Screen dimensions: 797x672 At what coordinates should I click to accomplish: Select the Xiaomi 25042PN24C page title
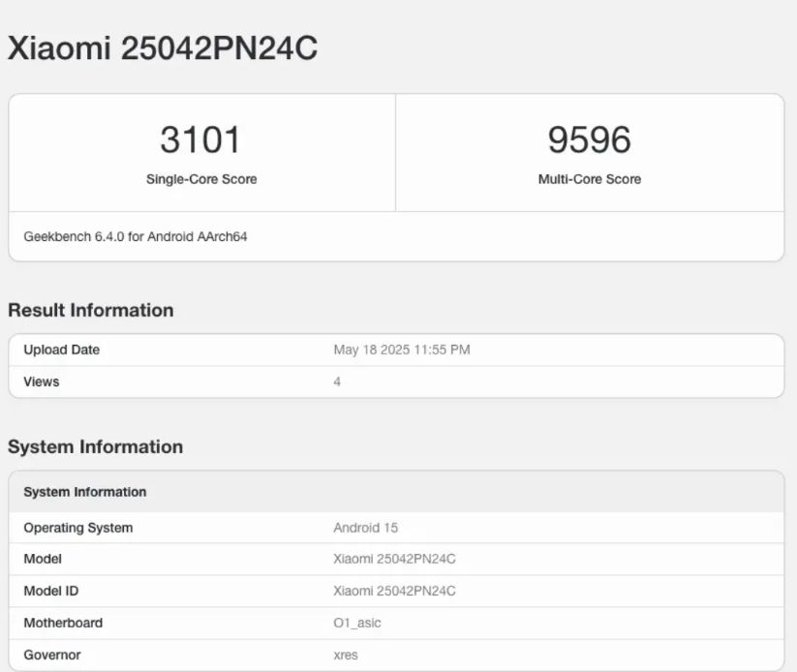point(163,48)
